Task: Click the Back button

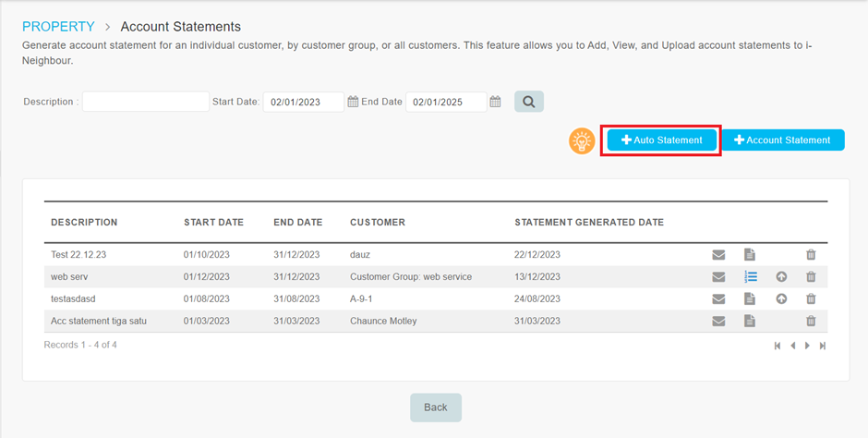Action: tap(436, 408)
